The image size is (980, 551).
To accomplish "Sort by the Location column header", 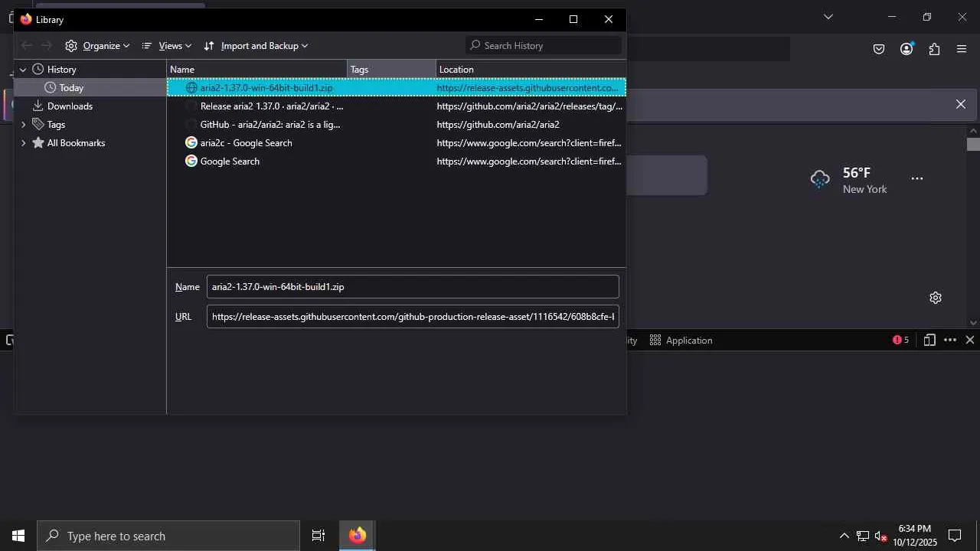I will [531, 70].
